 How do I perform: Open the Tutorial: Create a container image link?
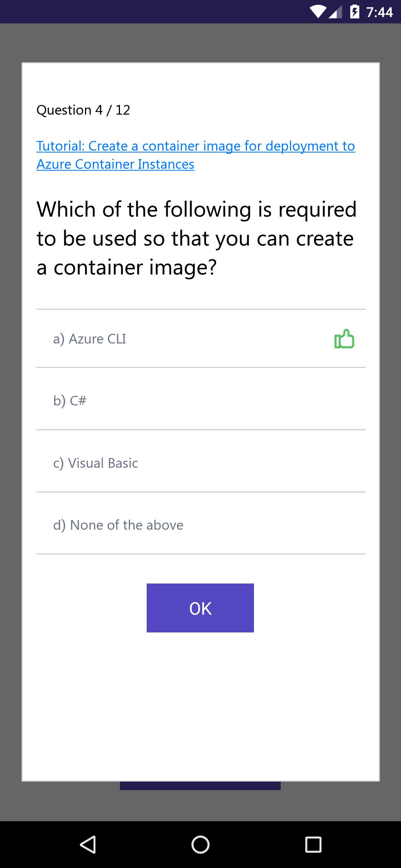[x=196, y=146]
